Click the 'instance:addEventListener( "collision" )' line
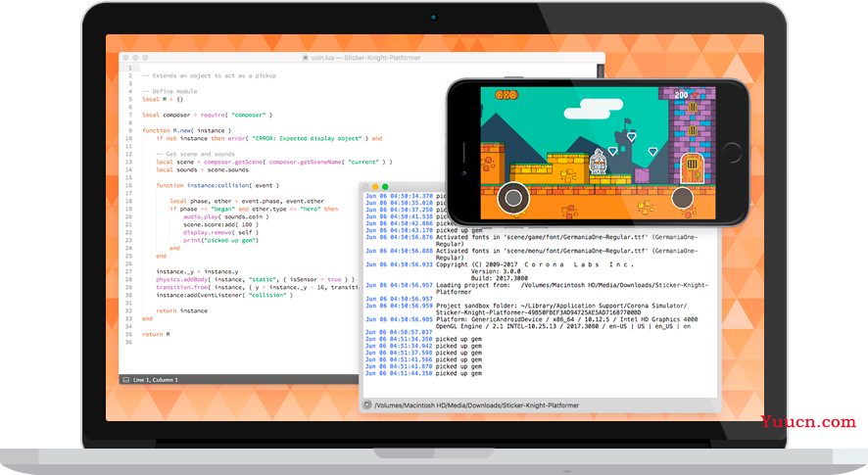This screenshot has height=475, width=868. point(224,295)
